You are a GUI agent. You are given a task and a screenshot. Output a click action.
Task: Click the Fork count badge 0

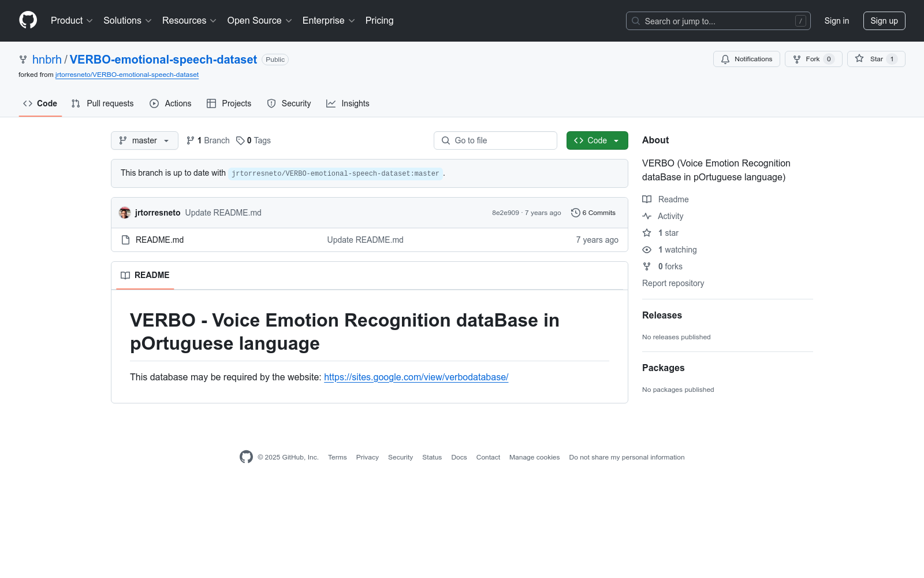click(x=829, y=59)
